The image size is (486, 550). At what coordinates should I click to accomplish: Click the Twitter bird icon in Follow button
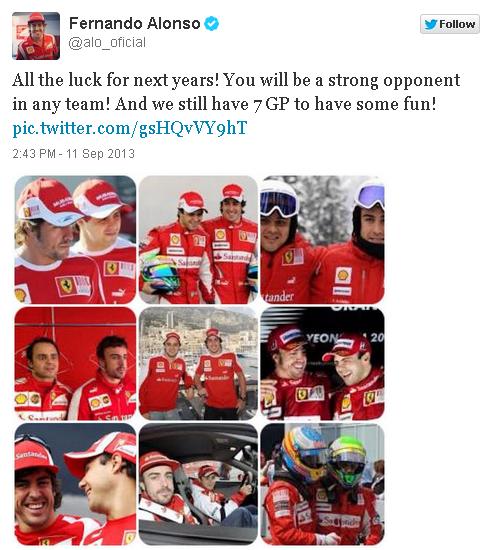pos(431,24)
